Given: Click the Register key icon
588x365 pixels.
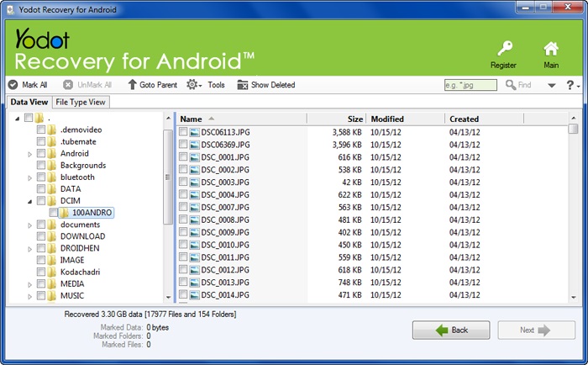Looking at the screenshot, I should click(x=505, y=49).
